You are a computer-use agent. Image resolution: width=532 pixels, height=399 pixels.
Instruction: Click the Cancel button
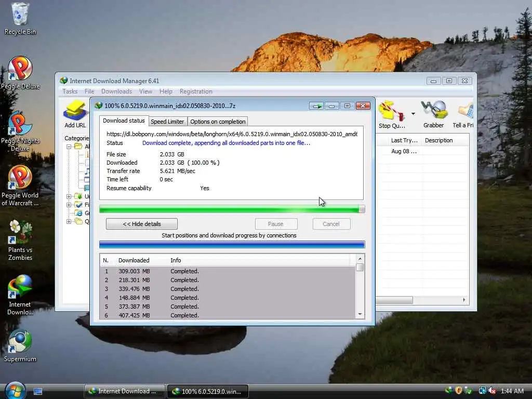pyautogui.click(x=331, y=224)
